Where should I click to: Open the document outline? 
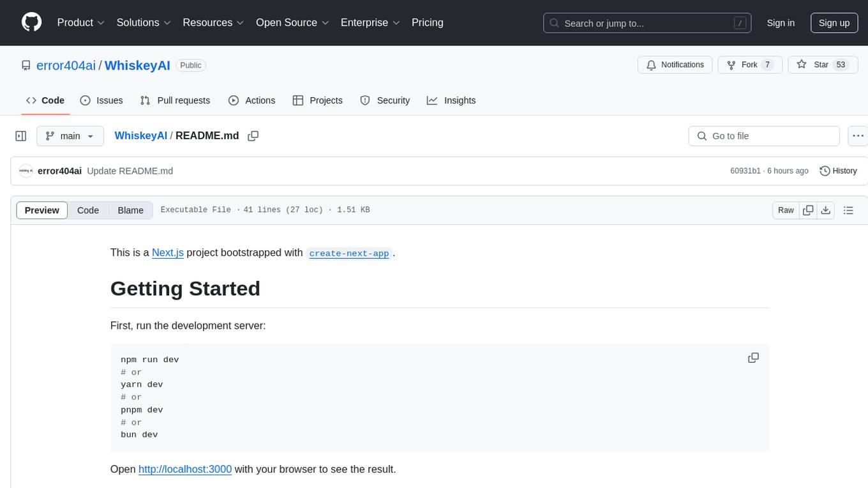[x=848, y=210]
